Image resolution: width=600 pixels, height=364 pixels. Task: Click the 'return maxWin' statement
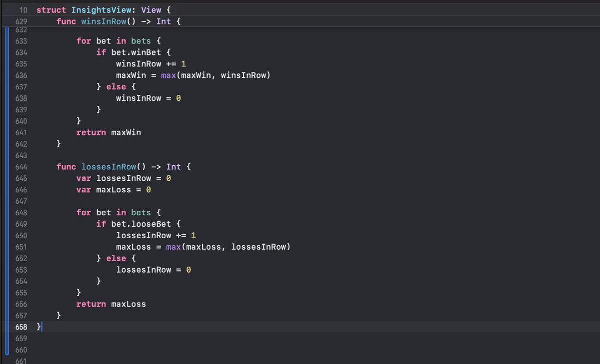tap(108, 132)
